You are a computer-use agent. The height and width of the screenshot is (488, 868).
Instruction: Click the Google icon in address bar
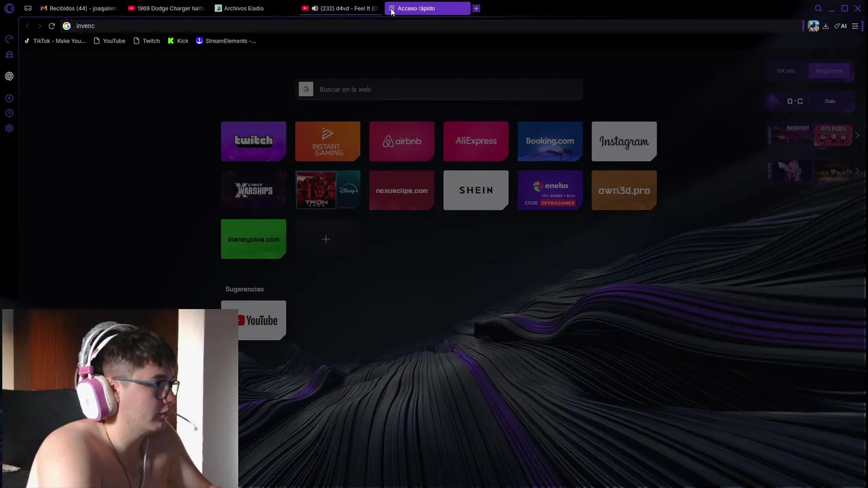[66, 26]
